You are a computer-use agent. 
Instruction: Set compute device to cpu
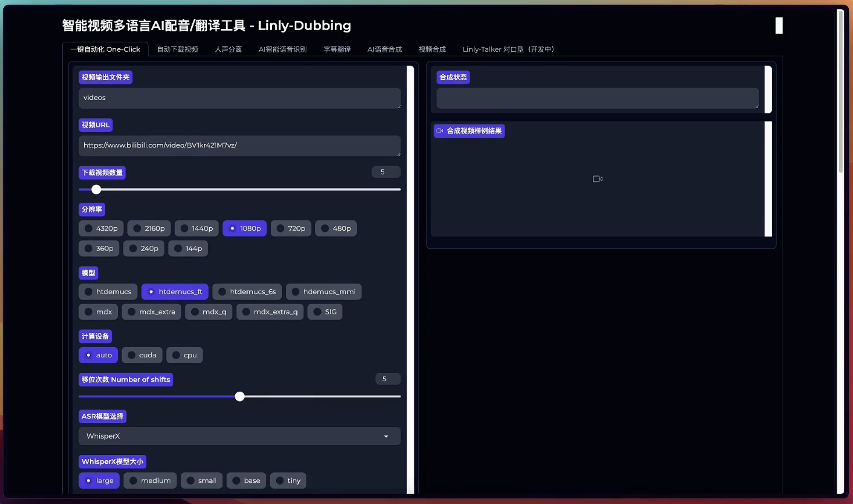tap(184, 355)
